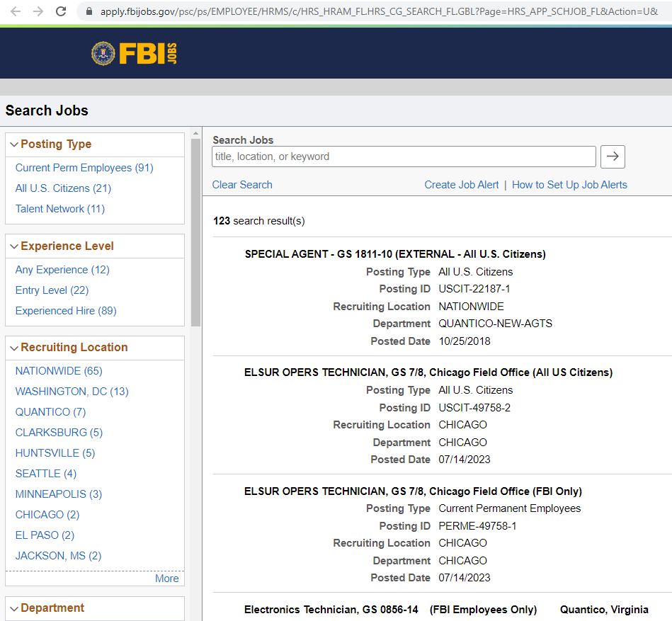
Task: Focus the title, location, or keyword field
Action: [x=404, y=157]
